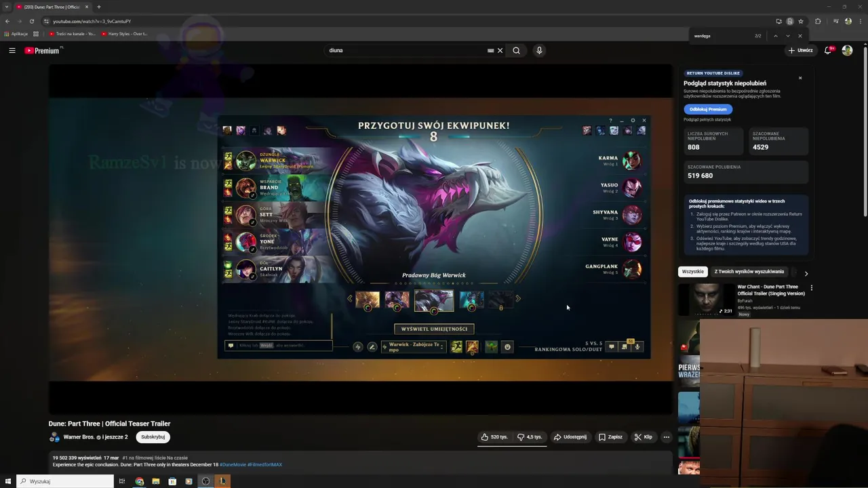Click enemy Gangplank portrait
Image resolution: width=868 pixels, height=488 pixels.
click(x=632, y=269)
